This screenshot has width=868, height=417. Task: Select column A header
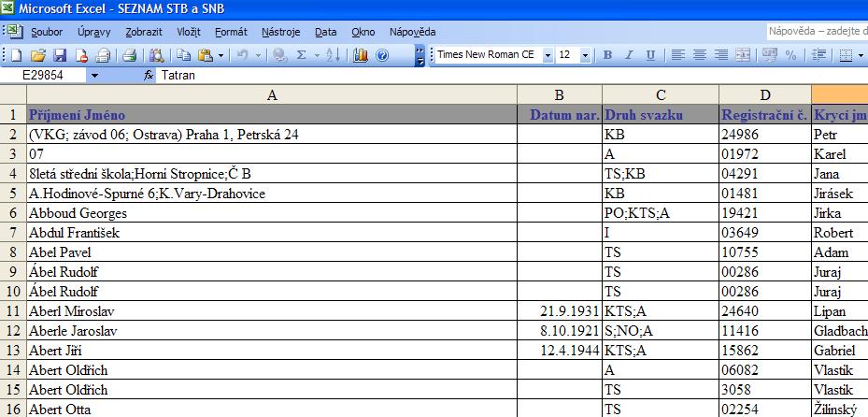click(272, 95)
